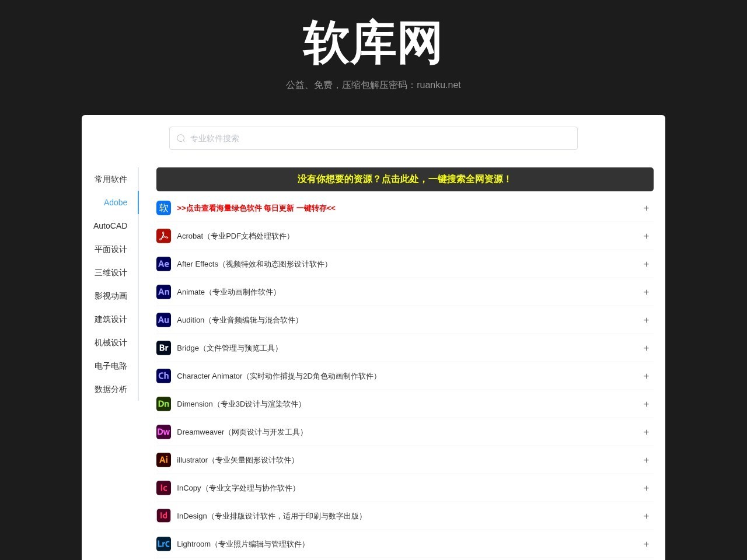Click the Dimension 专业3D设计与渲染软件 text
Image resolution: width=747 pixels, height=560 pixels.
pyautogui.click(x=240, y=404)
